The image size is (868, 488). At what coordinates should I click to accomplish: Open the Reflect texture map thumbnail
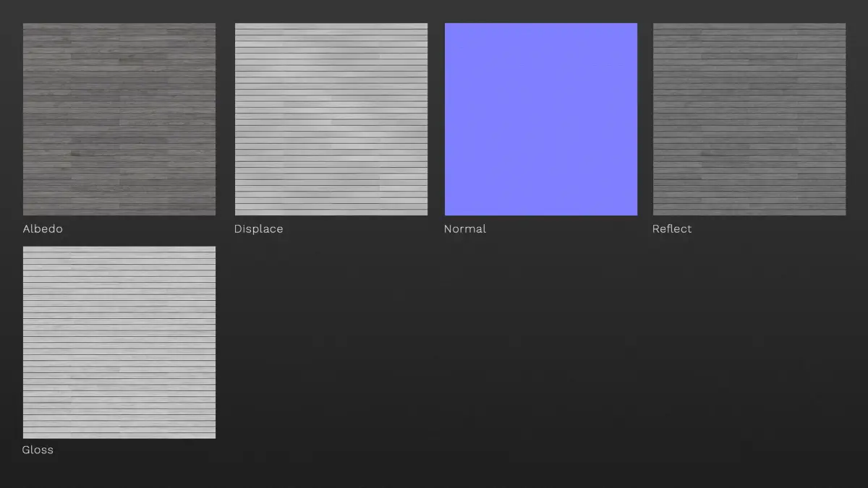(x=749, y=119)
